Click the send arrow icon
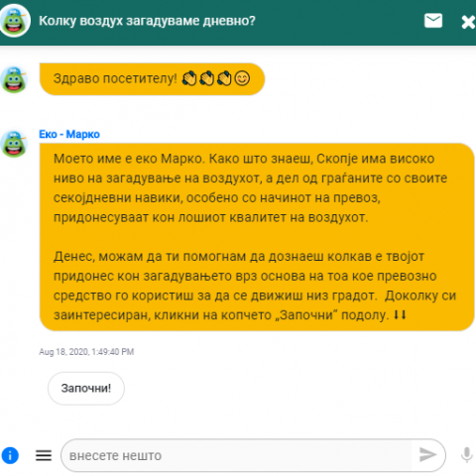Viewport: 476px width, 476px height. pos(427,455)
